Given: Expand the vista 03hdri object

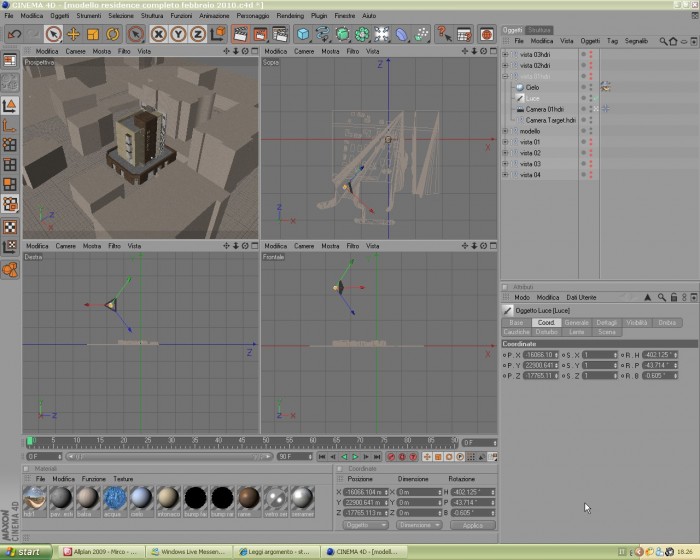Looking at the screenshot, I should click(505, 54).
